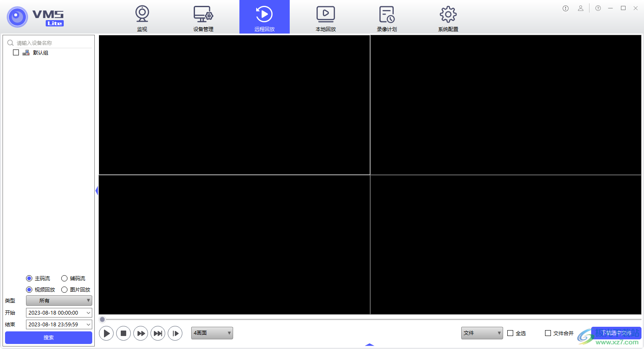Select the 辅码流 sub stream radio button
Screen dimensions: 644x349
(x=65, y=279)
